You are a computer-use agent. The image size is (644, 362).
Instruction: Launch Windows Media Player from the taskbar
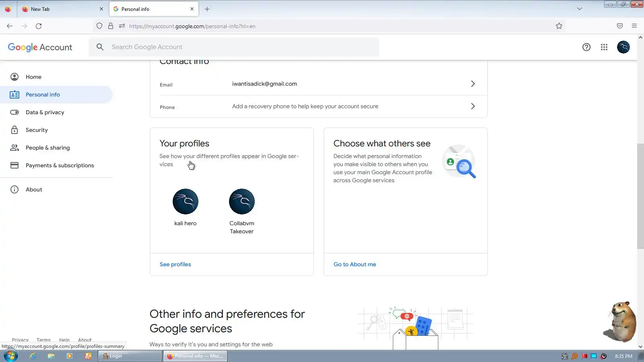70,356
